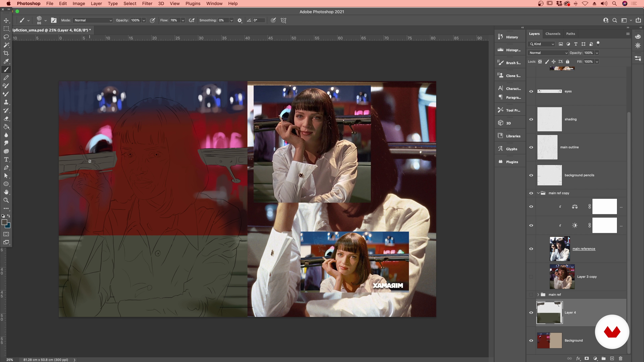
Task: Select the Move tool
Action: [6, 20]
